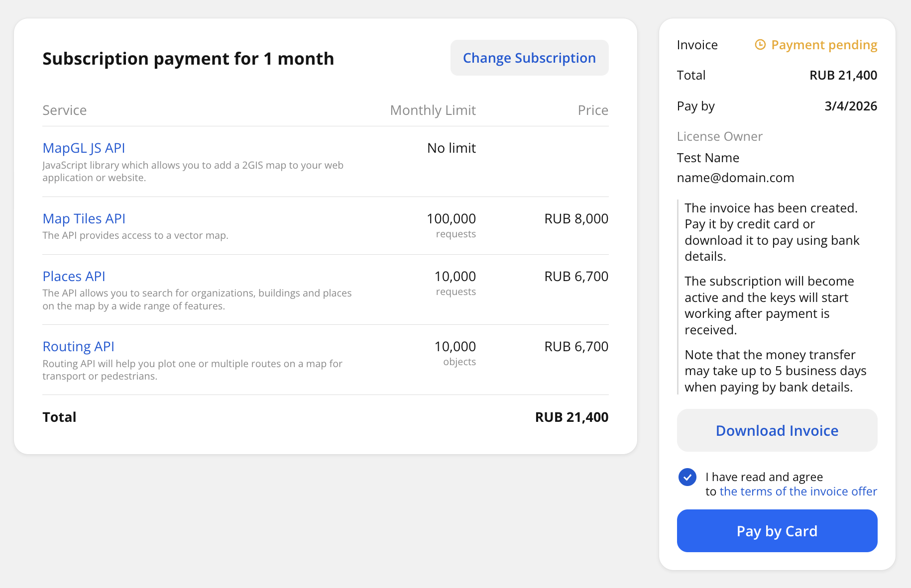Viewport: 911px width, 588px height.
Task: Open the terms of the invoice offer
Action: 798,491
